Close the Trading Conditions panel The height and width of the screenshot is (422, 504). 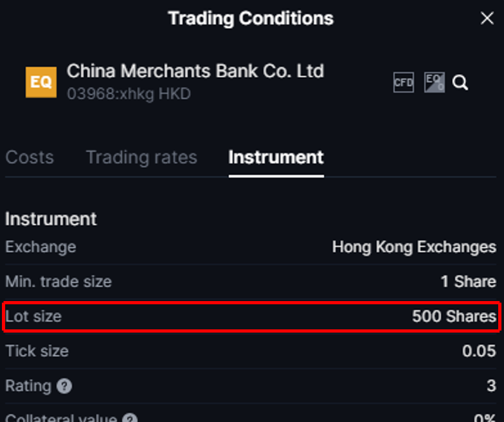[487, 19]
